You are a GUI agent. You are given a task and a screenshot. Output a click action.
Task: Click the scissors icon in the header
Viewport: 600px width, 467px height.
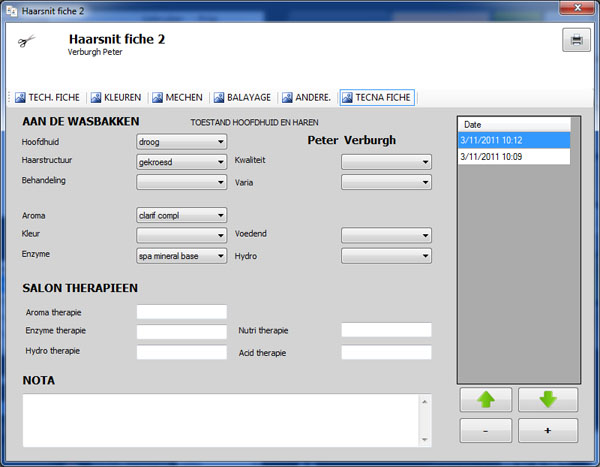coord(26,41)
